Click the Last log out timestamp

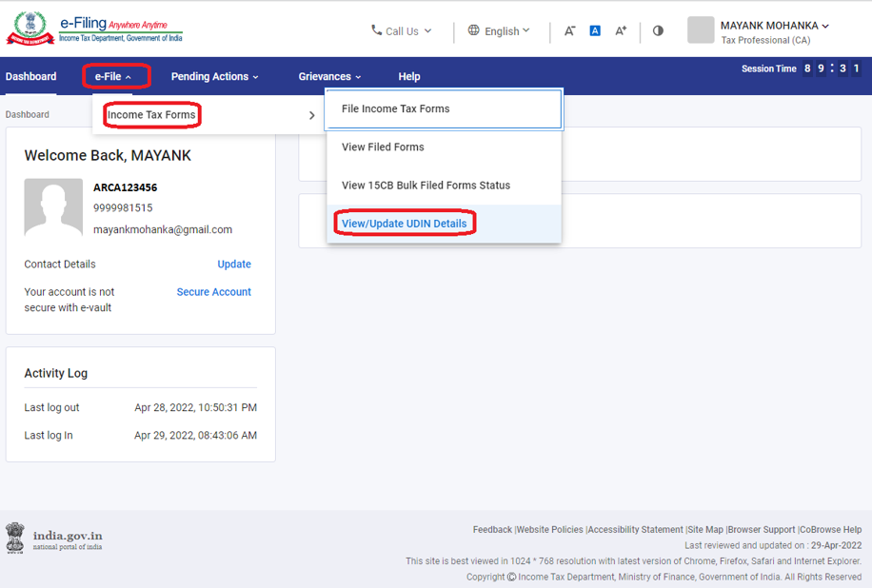click(196, 407)
